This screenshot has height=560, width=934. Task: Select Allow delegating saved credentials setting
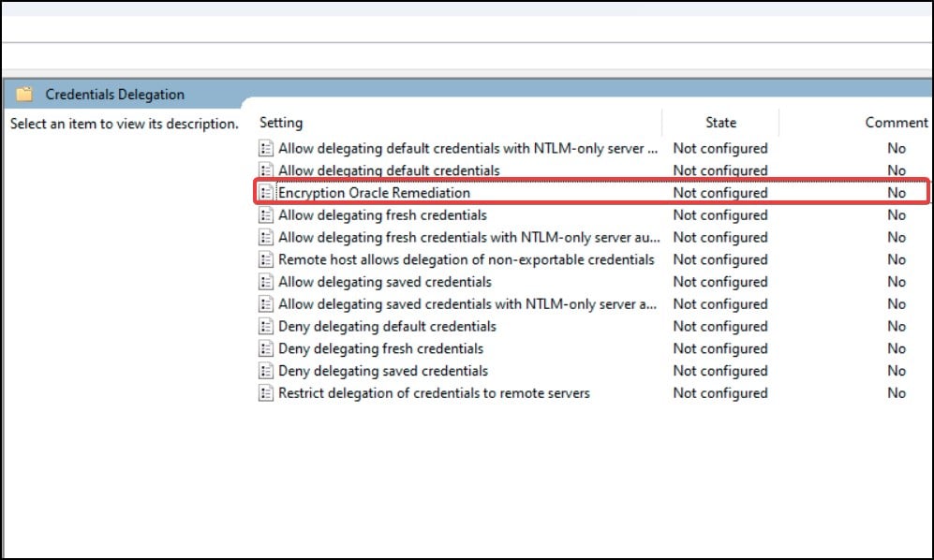[385, 282]
